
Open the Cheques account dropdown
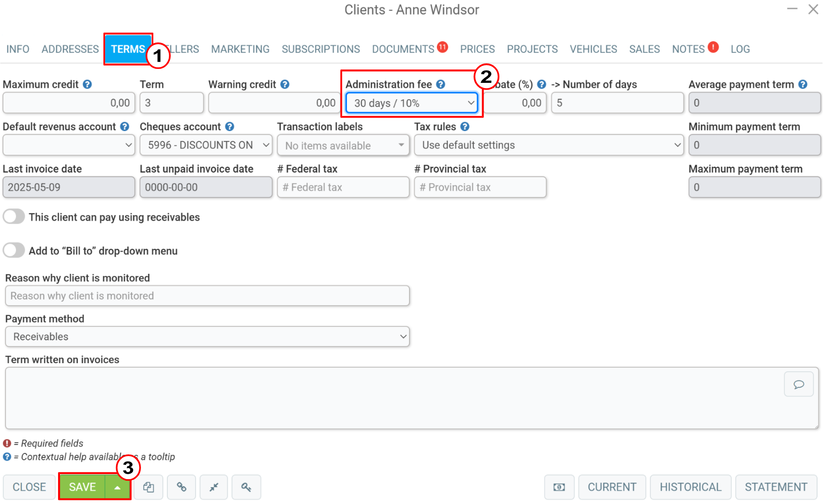[x=206, y=145]
